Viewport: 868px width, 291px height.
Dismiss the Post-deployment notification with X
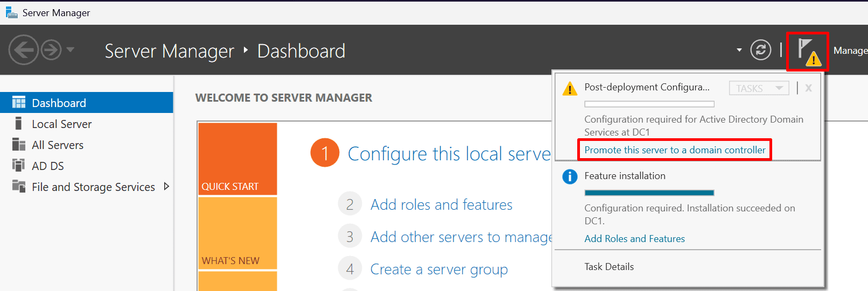(x=808, y=88)
